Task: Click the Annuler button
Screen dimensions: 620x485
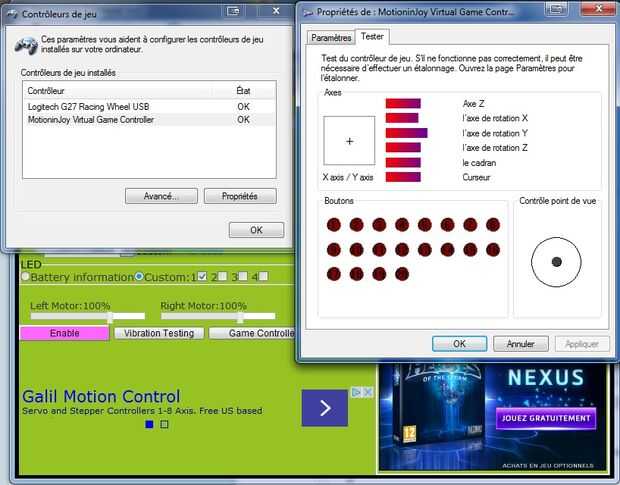Action: point(520,344)
